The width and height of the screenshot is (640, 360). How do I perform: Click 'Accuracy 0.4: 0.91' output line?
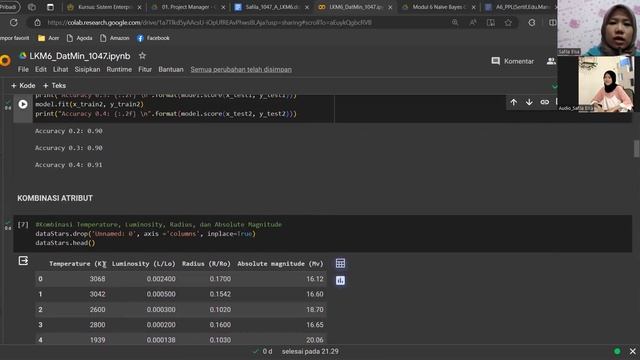click(69, 165)
